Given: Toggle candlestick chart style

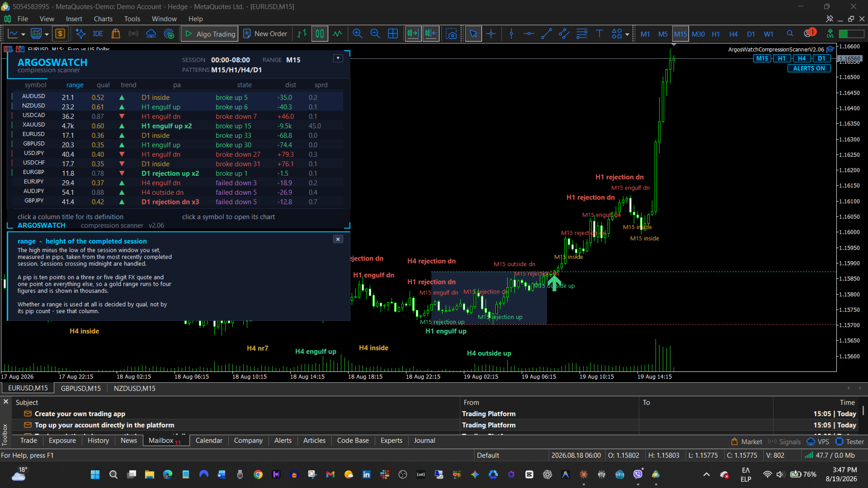Looking at the screenshot, I should pos(320,34).
